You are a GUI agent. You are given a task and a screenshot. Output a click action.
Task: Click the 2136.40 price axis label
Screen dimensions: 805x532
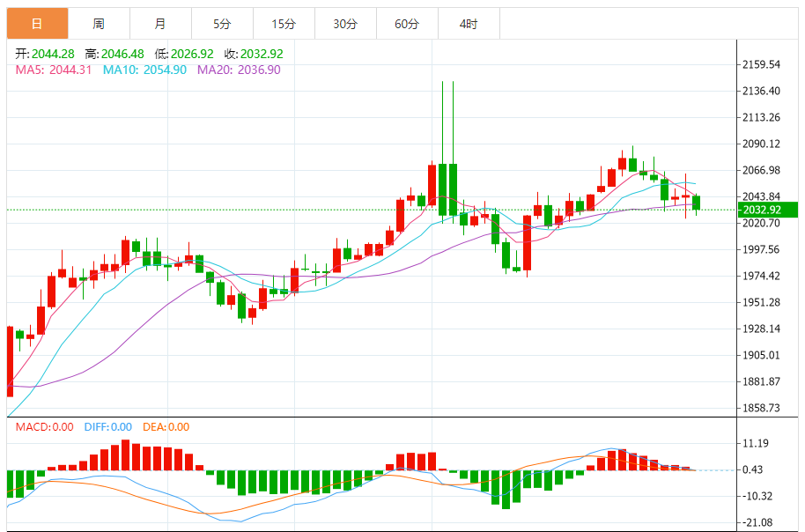761,91
